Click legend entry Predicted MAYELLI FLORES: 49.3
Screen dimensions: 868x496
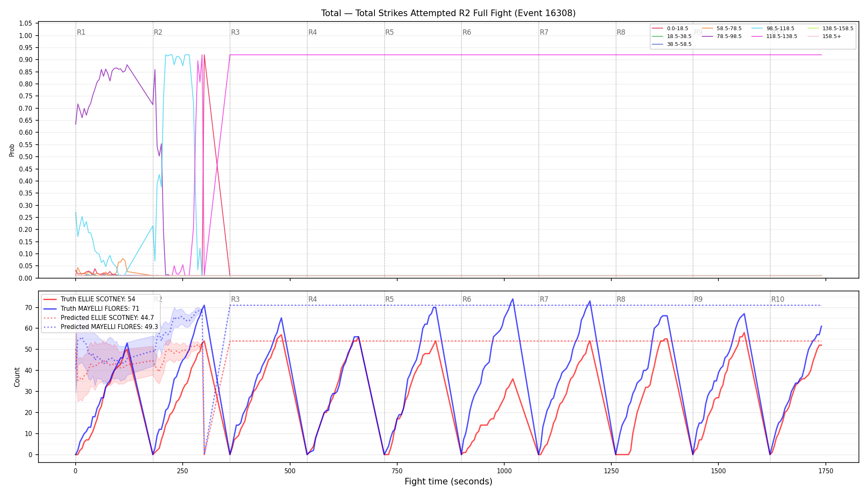tap(100, 327)
